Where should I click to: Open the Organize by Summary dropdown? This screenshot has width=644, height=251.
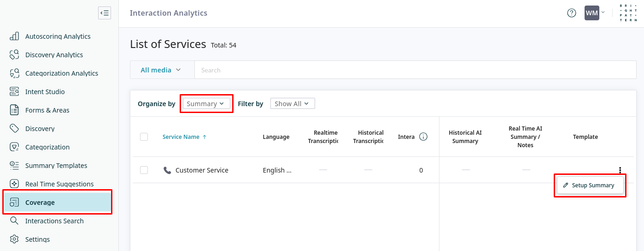point(206,104)
